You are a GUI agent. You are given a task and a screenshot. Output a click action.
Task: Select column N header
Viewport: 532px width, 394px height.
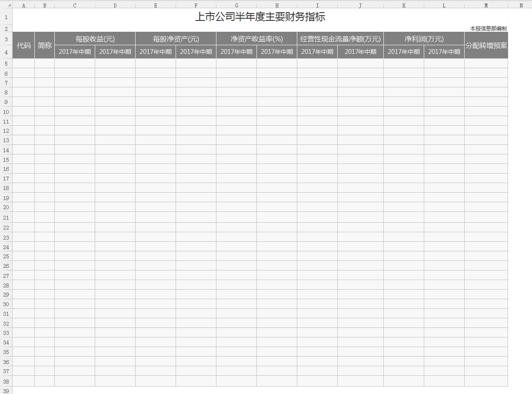point(521,5)
